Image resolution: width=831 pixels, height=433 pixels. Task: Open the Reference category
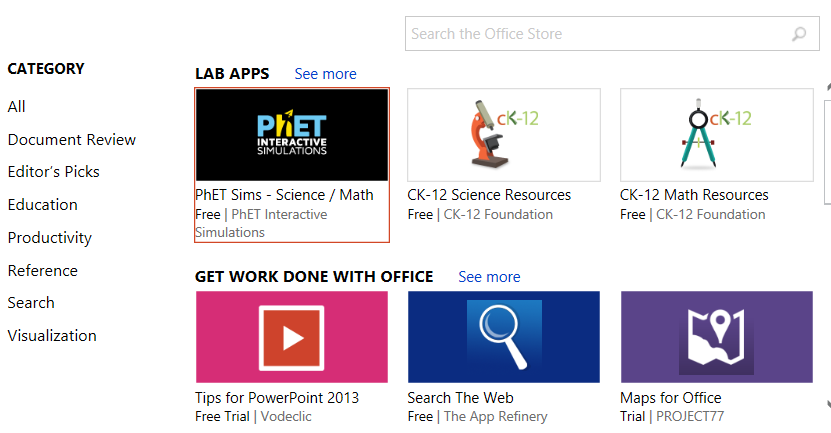[x=43, y=271]
